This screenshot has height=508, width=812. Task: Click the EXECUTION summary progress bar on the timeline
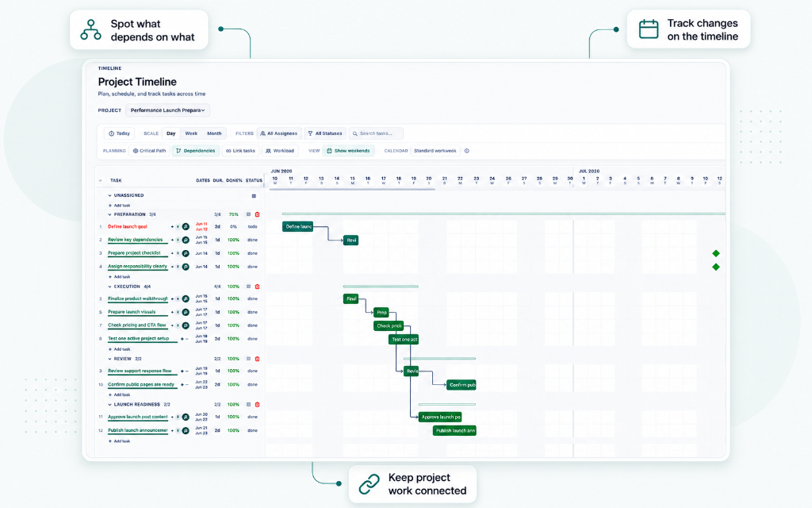pos(381,286)
